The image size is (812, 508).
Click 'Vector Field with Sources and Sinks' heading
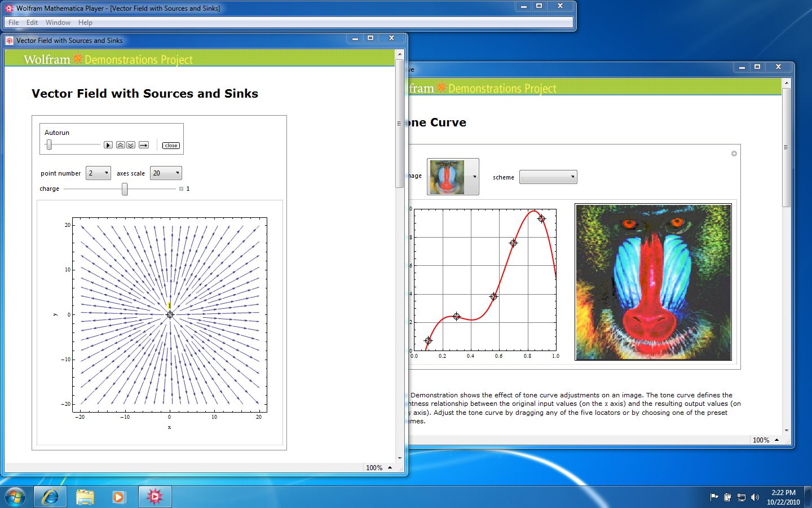click(x=145, y=94)
